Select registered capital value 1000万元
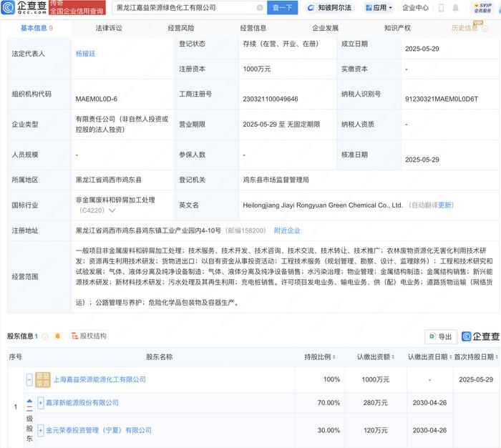The width and height of the screenshot is (501, 448). coord(256,69)
